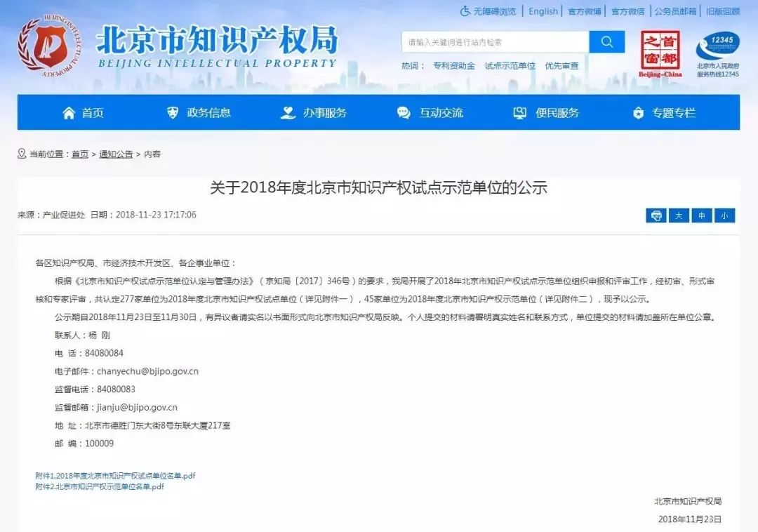Screen dimensions: 758x532
Task: Open the 专题专栏 navigation menu
Action: [x=664, y=113]
